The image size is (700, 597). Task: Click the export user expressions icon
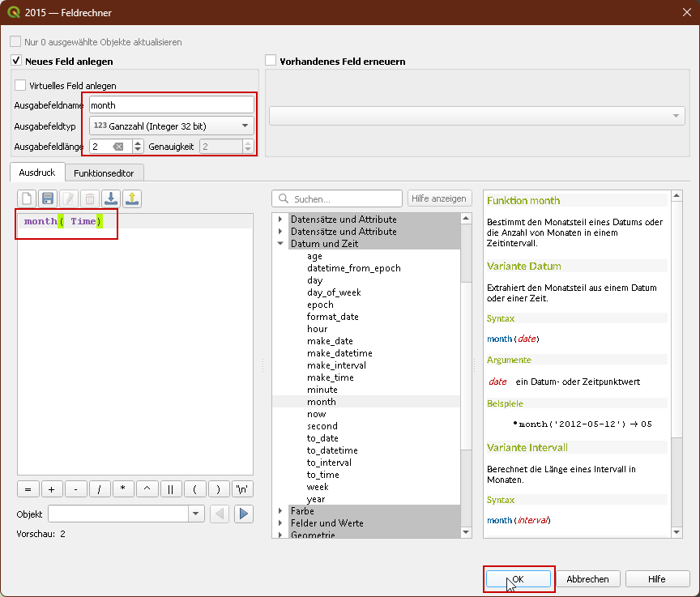132,198
